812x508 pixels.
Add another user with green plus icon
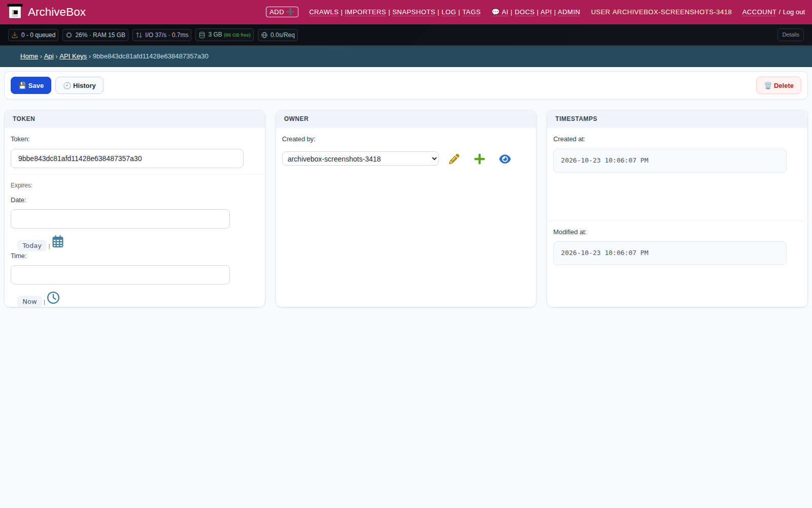coord(480,159)
